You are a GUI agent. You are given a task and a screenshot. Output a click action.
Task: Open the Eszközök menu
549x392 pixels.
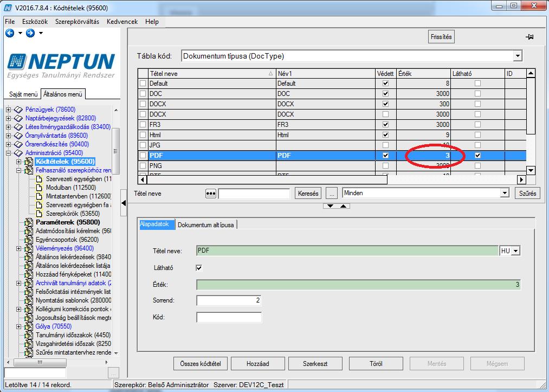click(35, 22)
